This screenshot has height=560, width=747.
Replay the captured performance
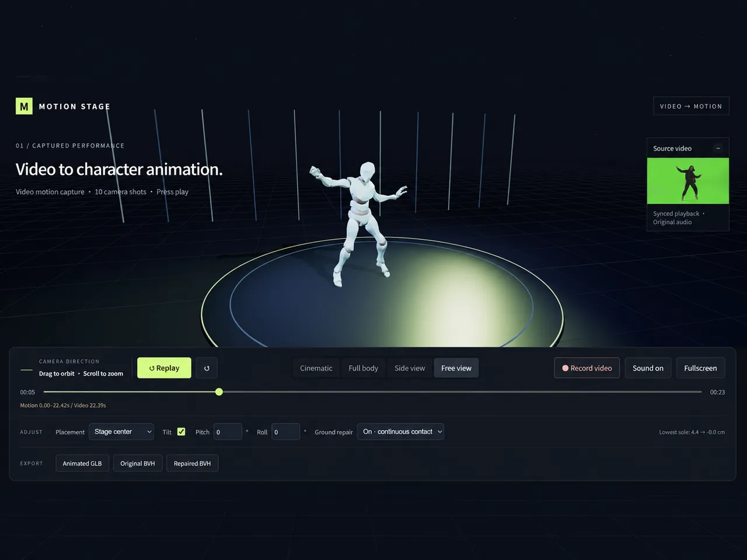pyautogui.click(x=164, y=368)
